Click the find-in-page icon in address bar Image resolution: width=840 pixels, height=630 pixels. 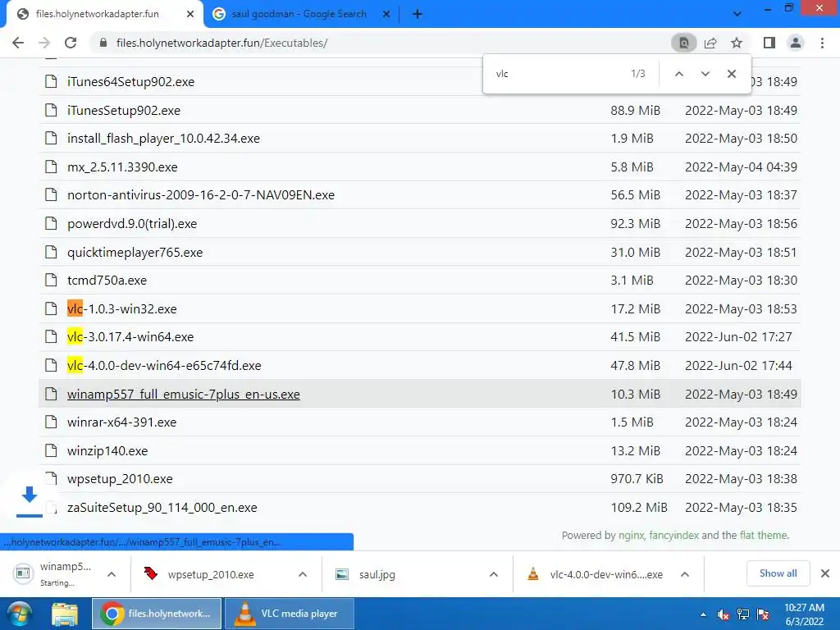[683, 43]
